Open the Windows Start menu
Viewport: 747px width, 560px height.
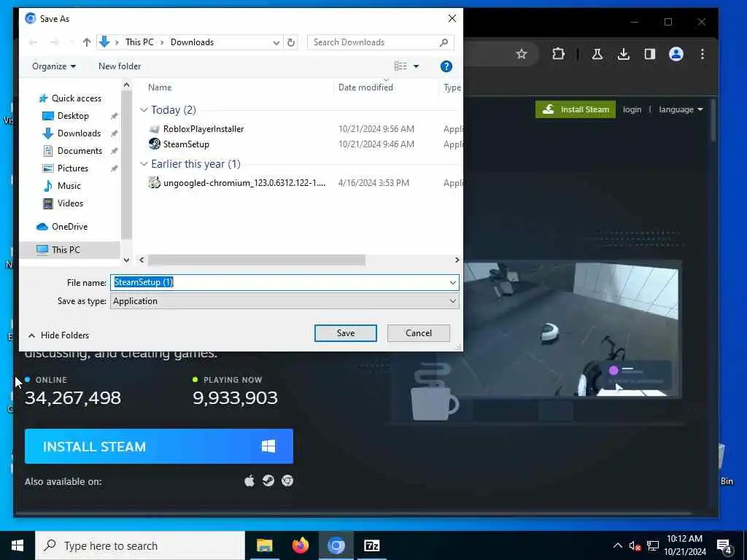click(18, 545)
